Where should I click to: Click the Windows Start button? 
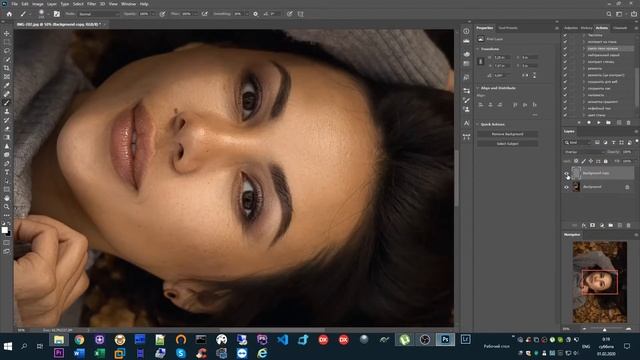pyautogui.click(x=8, y=346)
